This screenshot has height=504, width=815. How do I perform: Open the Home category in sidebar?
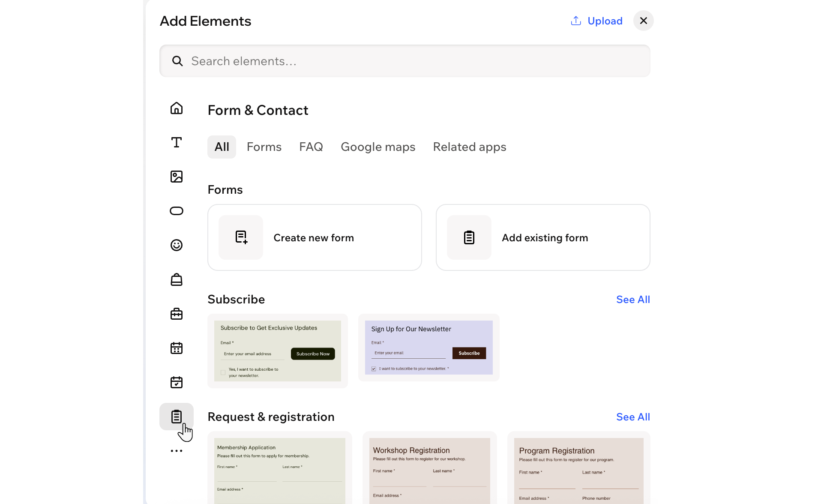coord(177,108)
